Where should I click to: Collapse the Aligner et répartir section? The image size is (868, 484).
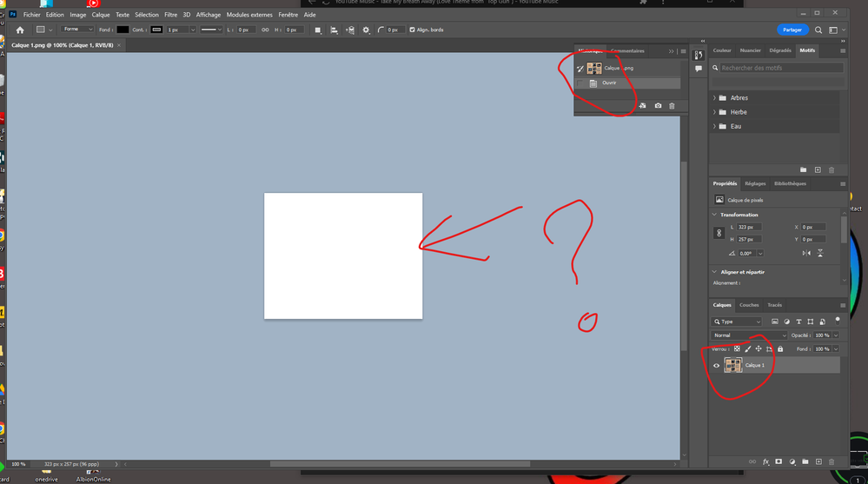(x=714, y=272)
